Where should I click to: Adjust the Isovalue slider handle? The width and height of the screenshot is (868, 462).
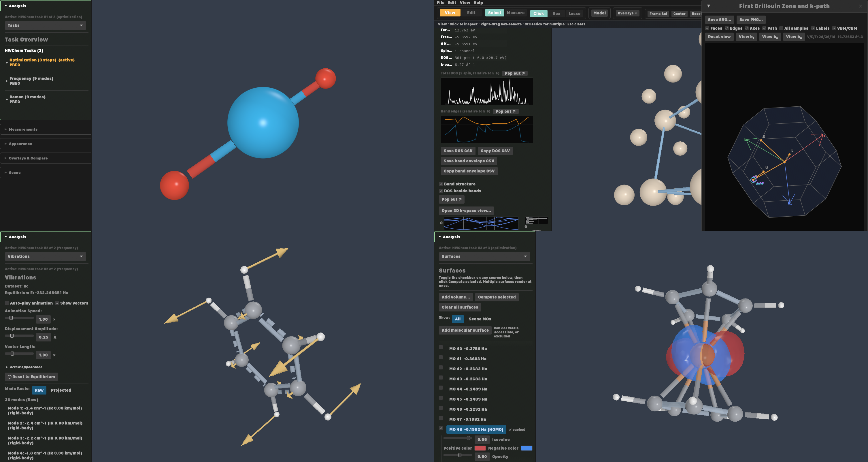pyautogui.click(x=468, y=438)
